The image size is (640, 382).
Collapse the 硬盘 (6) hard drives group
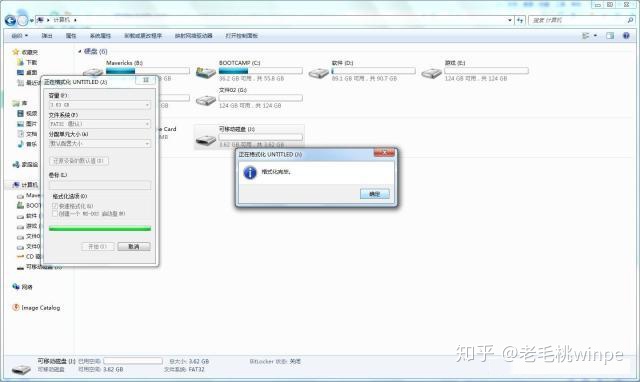(x=80, y=51)
